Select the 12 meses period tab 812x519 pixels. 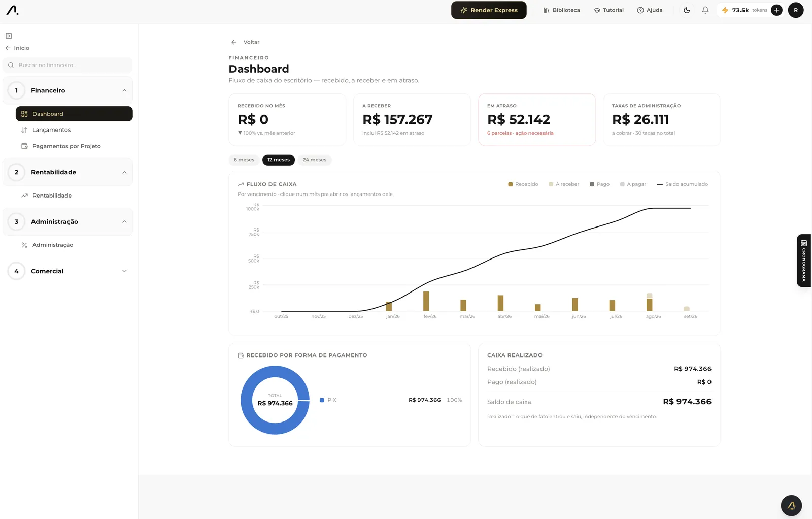pos(279,160)
